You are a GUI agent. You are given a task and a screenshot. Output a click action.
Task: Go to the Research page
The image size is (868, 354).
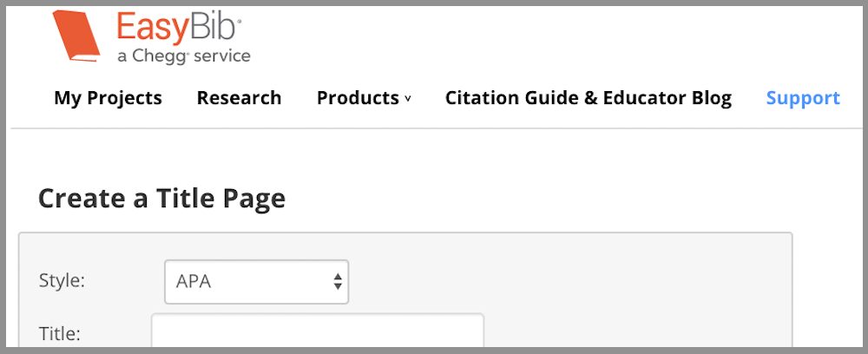click(x=239, y=98)
